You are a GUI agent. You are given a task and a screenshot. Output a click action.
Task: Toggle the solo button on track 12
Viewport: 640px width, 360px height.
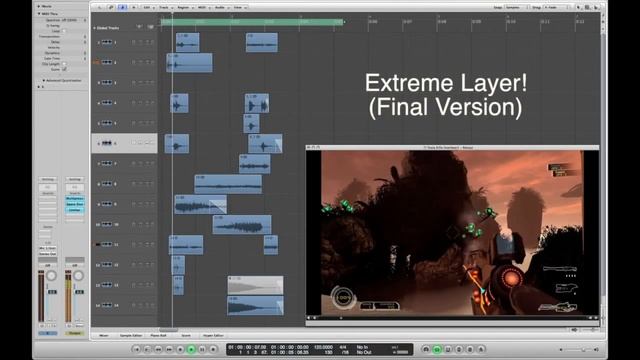point(147,264)
